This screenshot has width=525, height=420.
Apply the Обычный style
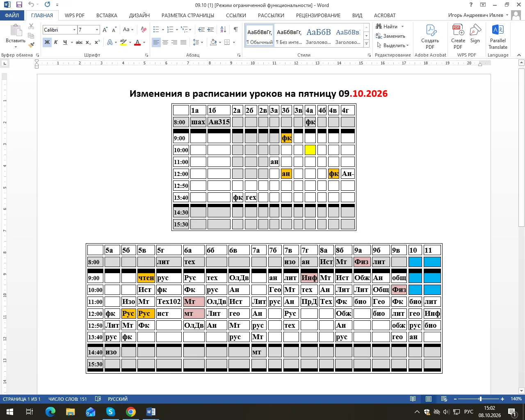[x=260, y=35]
